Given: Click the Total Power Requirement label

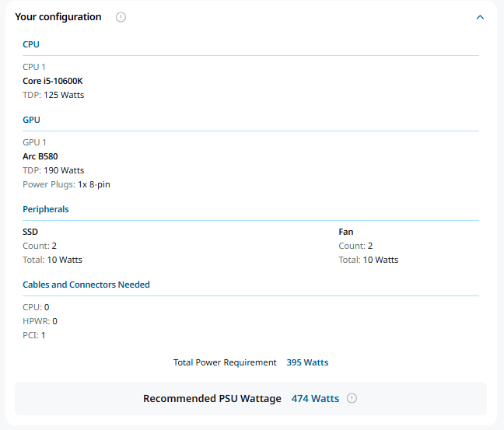Looking at the screenshot, I should (225, 362).
